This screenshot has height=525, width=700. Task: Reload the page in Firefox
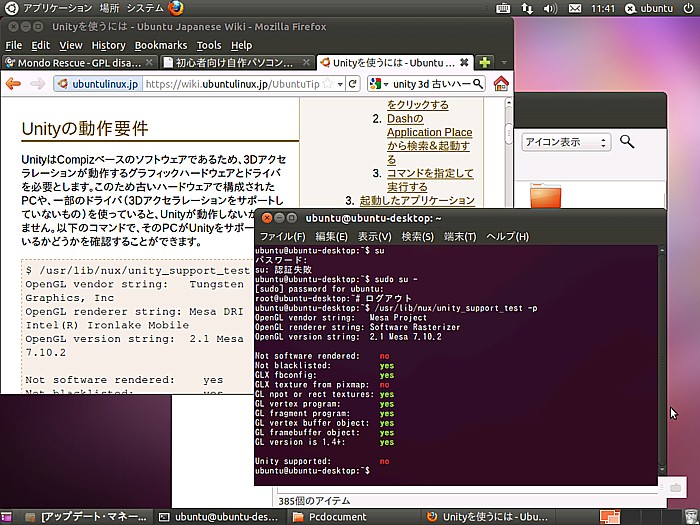click(353, 83)
